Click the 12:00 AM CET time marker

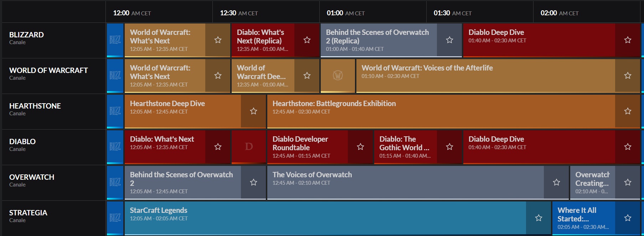click(x=132, y=13)
